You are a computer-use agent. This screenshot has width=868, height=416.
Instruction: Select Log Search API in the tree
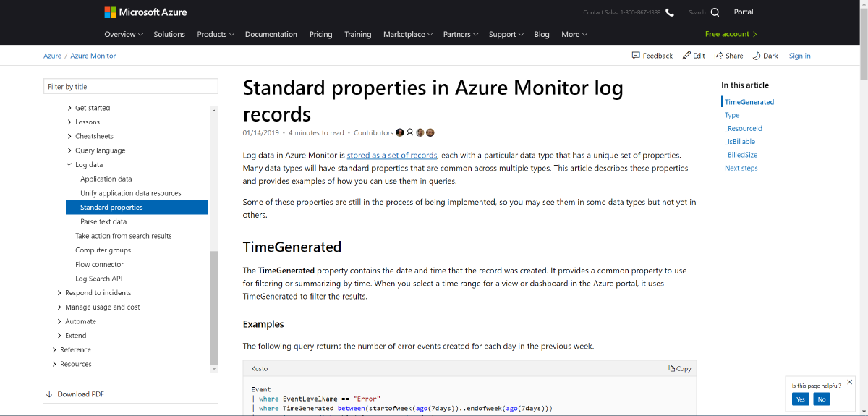[x=99, y=279]
